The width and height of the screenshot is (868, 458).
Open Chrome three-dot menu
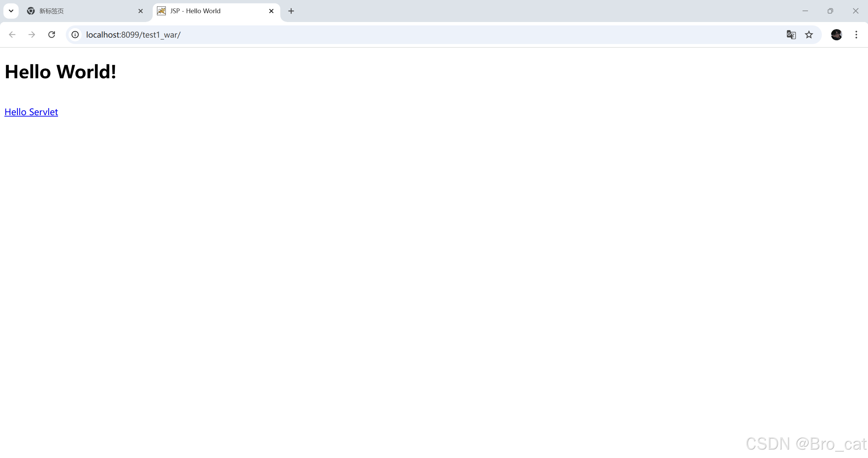point(856,35)
